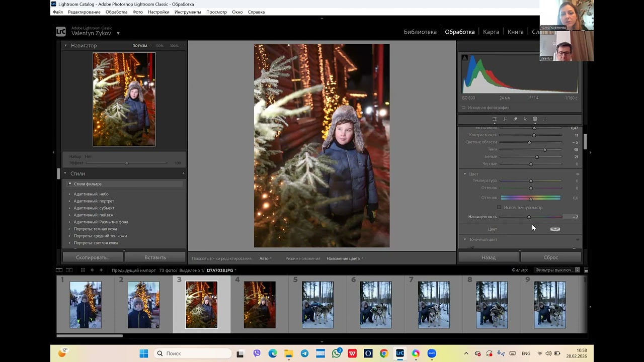The image size is (644, 362).
Task: Click the Сброс button
Action: point(551,257)
